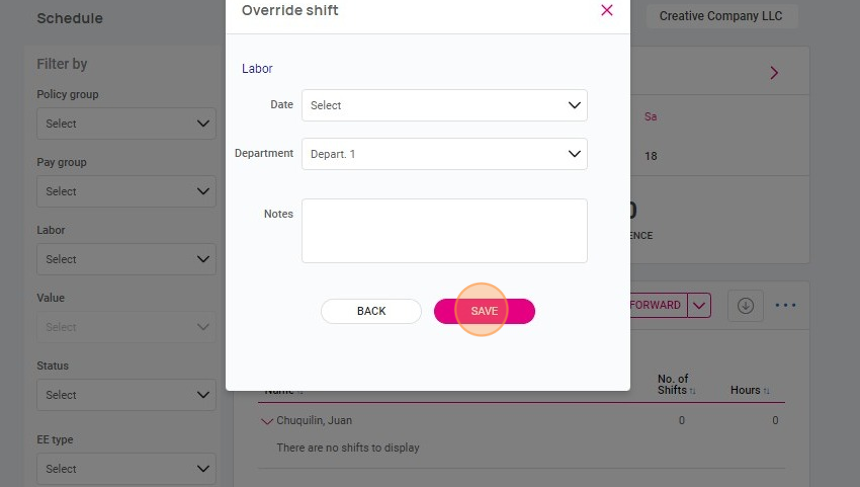The width and height of the screenshot is (860, 487).
Task: Expand the Status filter dropdown
Action: (x=126, y=395)
